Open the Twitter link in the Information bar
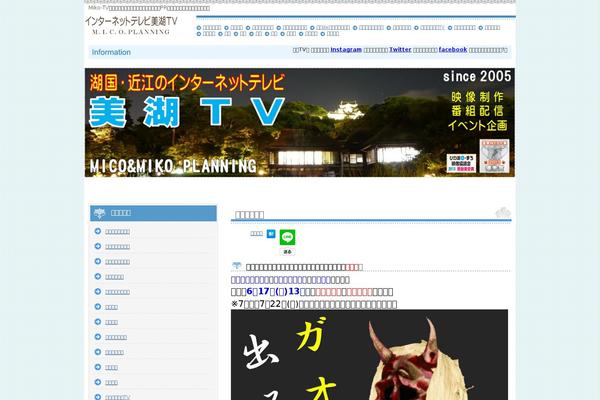This screenshot has height=400, width=600. coord(400,50)
